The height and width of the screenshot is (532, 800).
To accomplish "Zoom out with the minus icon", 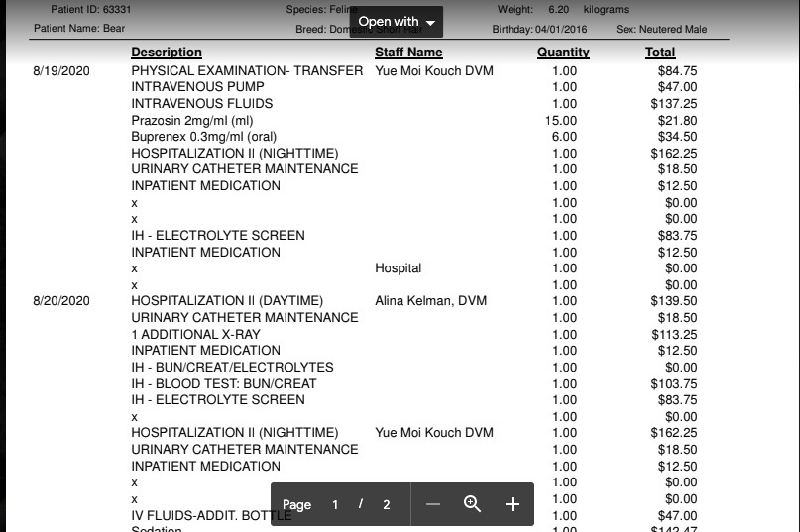I will point(432,504).
